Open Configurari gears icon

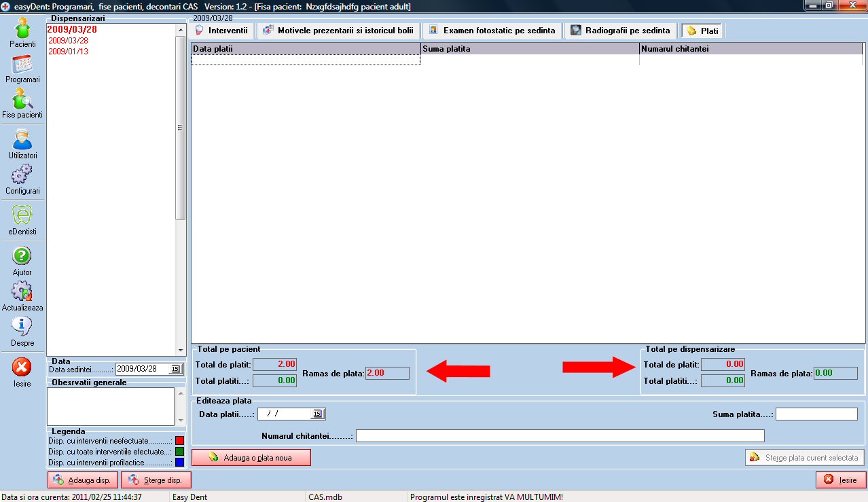(x=22, y=177)
